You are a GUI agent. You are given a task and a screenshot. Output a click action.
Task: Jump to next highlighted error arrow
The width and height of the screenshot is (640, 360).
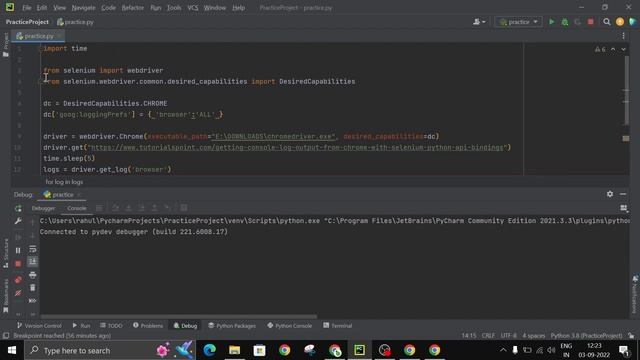[623, 49]
